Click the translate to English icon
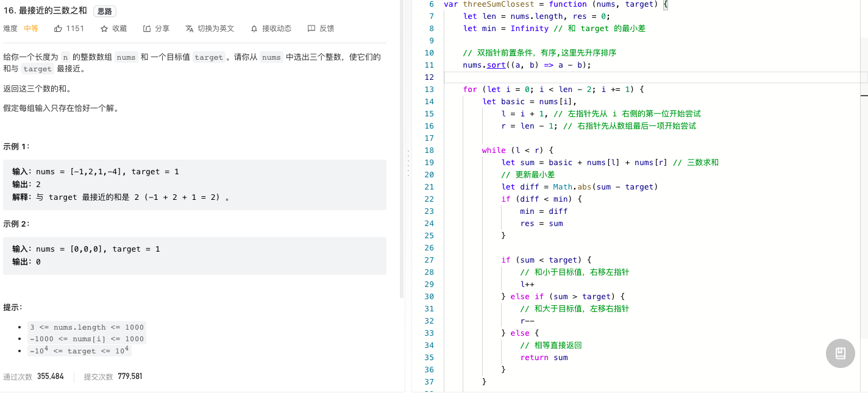 [x=190, y=29]
